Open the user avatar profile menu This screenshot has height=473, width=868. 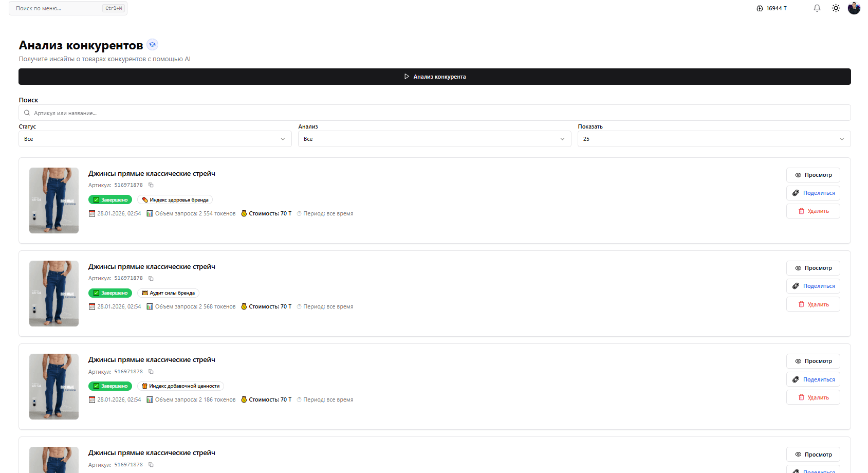(x=854, y=8)
